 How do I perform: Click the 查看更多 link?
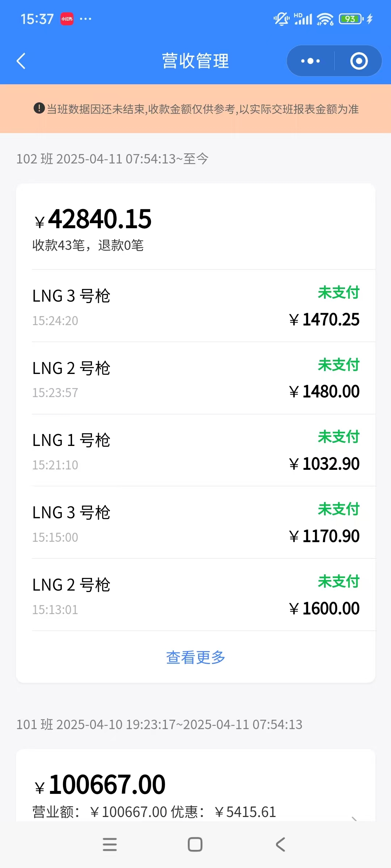pos(195,658)
